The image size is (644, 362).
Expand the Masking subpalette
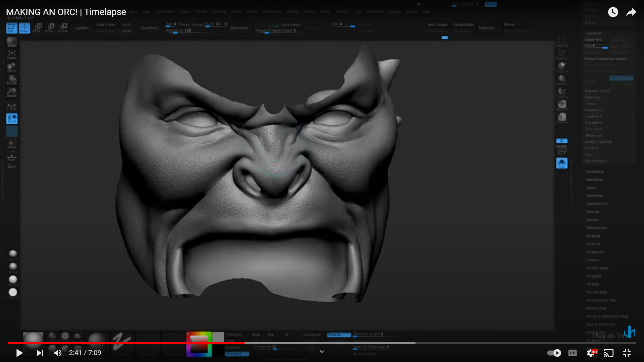[593, 236]
